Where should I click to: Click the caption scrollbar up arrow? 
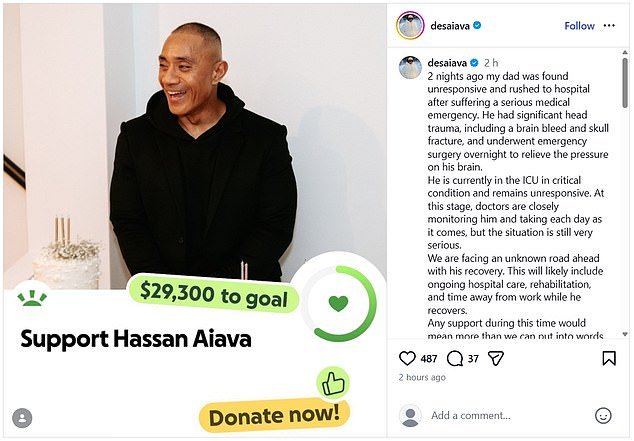[x=625, y=52]
